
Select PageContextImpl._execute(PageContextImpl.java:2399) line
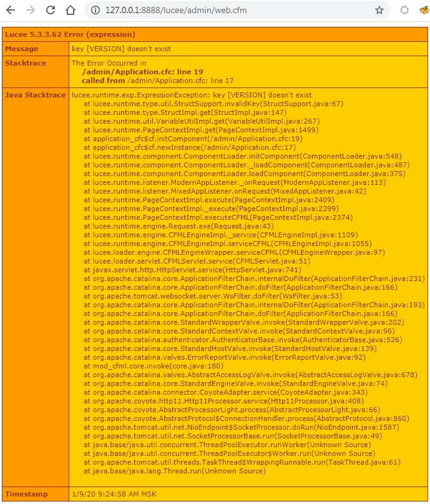(x=212, y=209)
